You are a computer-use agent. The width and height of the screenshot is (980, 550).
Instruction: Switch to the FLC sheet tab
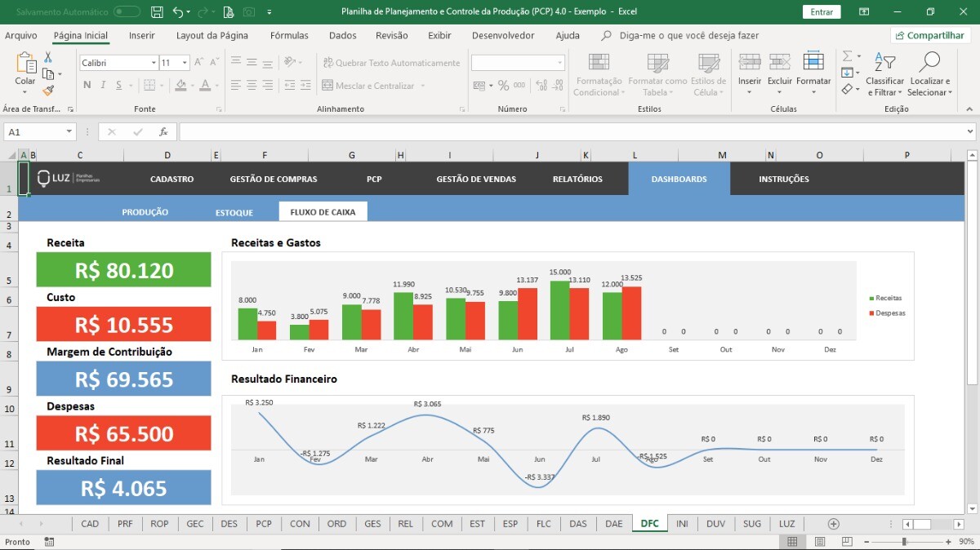pos(543,524)
